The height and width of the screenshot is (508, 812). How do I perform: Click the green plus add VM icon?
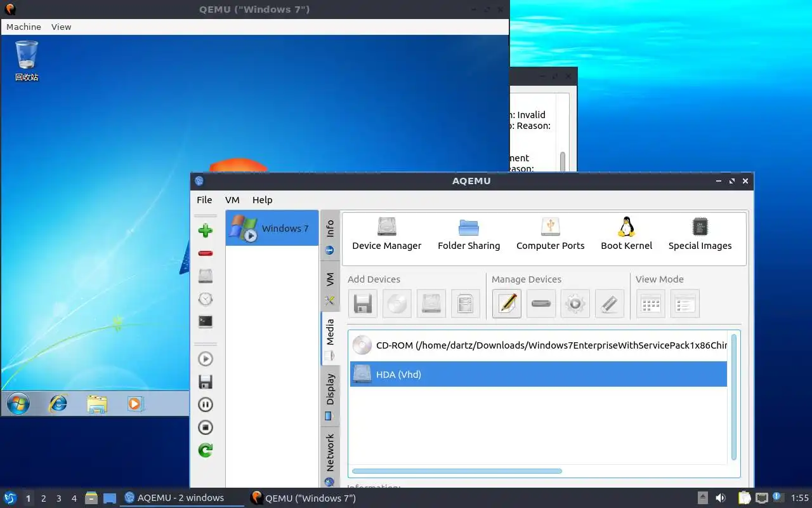[x=205, y=230]
